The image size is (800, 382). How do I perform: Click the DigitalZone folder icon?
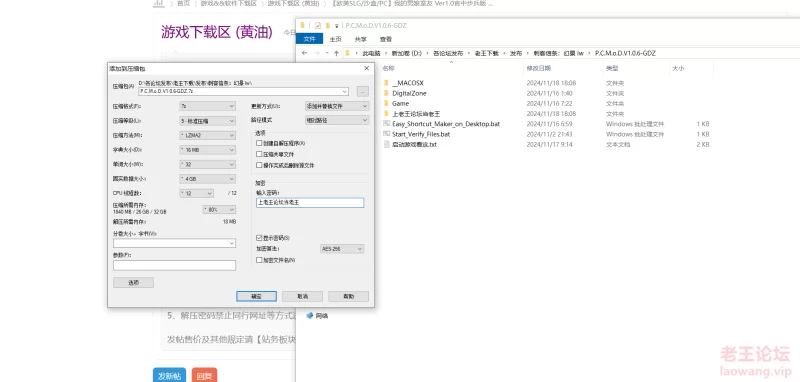pos(386,93)
